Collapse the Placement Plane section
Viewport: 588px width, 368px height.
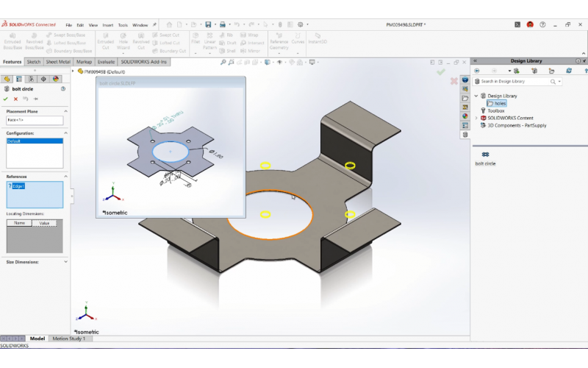click(x=65, y=112)
